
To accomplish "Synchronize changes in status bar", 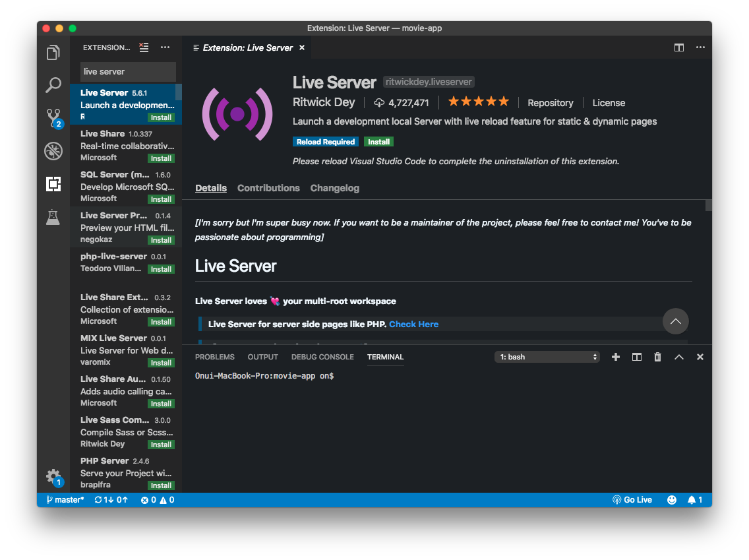I will tap(111, 500).
